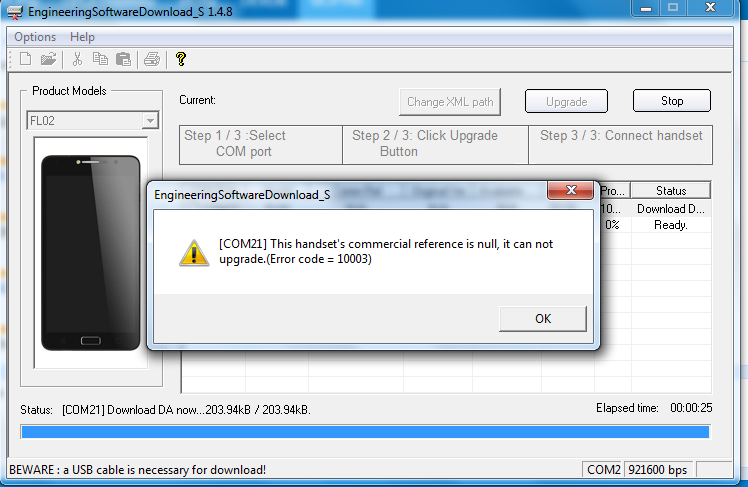Confirm the error dialog with OK
Screen dimensions: 748x487
coord(543,319)
